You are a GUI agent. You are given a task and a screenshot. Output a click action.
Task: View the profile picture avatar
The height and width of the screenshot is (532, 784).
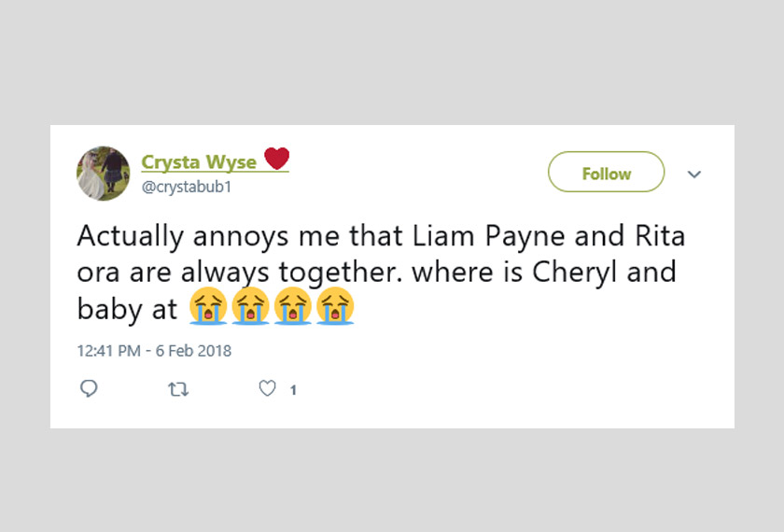(103, 174)
